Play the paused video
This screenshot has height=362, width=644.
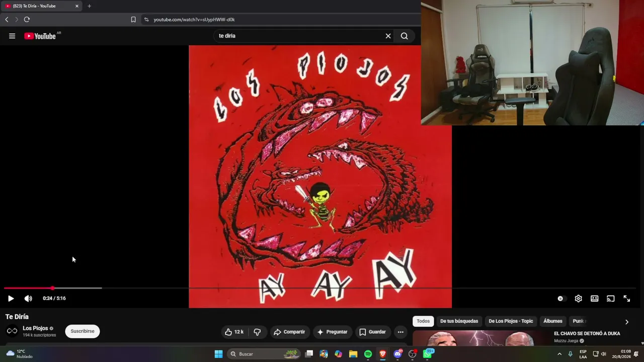(11, 298)
